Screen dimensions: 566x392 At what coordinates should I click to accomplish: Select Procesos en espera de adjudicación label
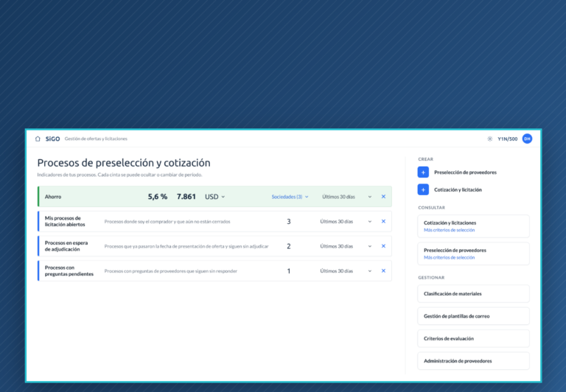(66, 246)
